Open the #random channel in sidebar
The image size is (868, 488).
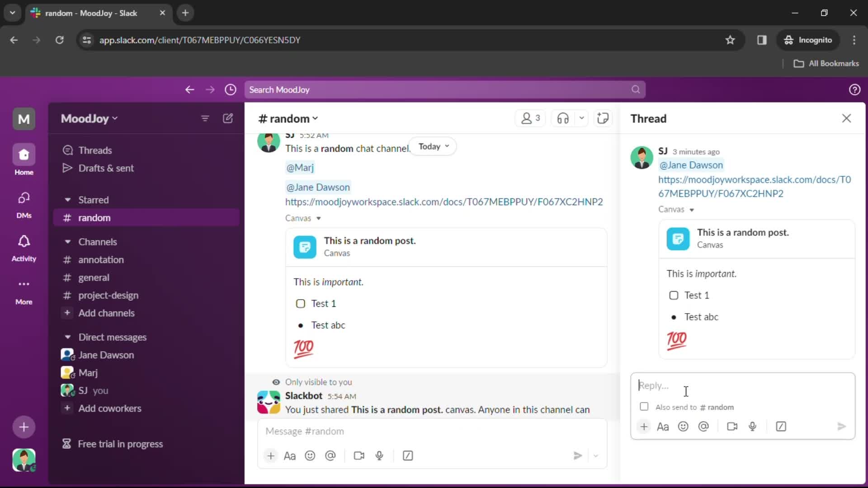click(x=94, y=217)
